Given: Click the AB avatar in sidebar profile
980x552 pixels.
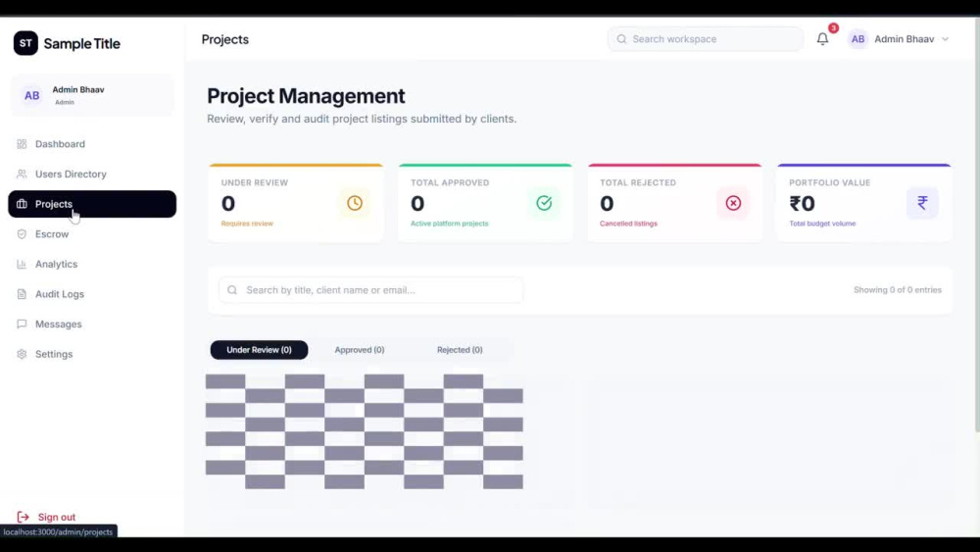Looking at the screenshot, I should pos(32,96).
